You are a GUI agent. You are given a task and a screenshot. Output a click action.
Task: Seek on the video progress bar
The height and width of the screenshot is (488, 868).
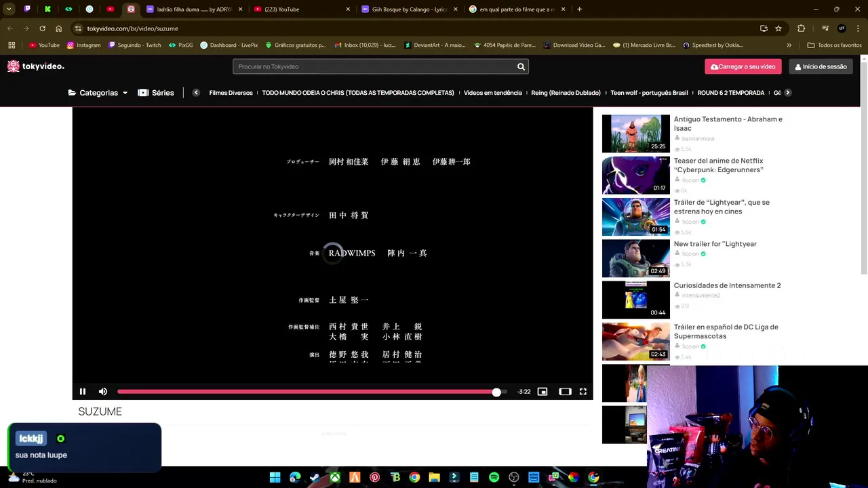point(312,392)
